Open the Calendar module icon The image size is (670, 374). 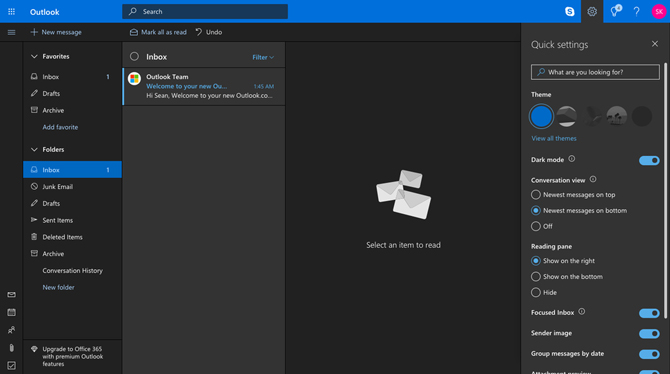(x=12, y=312)
